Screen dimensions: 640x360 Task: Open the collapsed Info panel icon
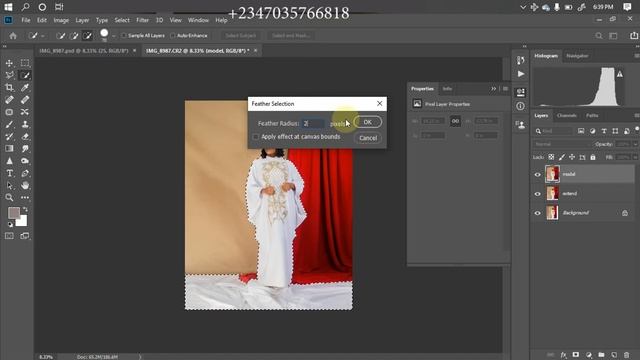(520, 106)
